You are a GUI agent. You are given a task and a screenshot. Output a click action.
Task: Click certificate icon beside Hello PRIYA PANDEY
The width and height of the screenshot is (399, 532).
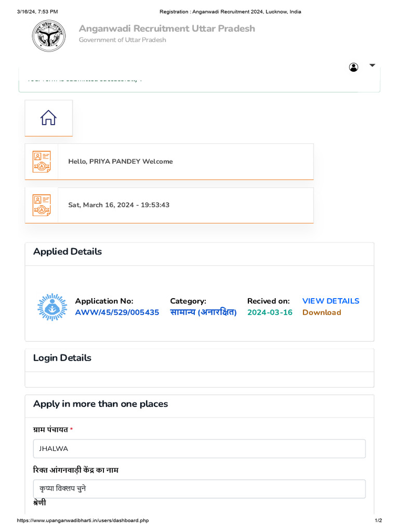pyautogui.click(x=42, y=162)
